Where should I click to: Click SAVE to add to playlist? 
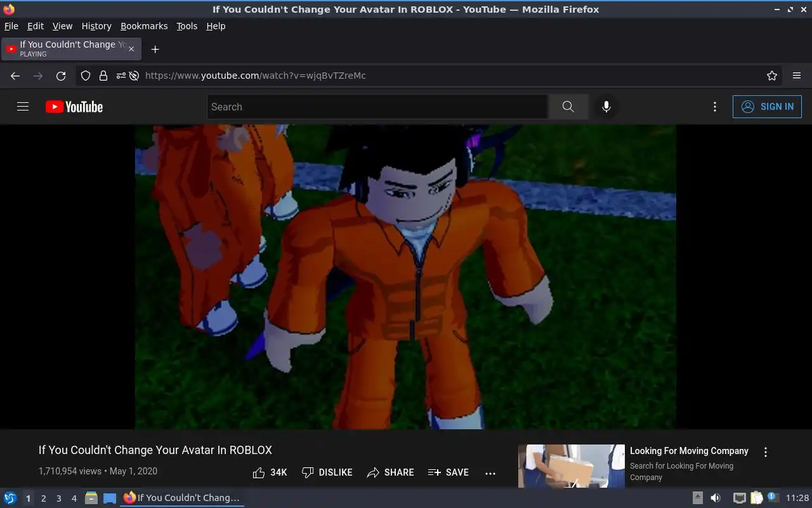click(449, 472)
